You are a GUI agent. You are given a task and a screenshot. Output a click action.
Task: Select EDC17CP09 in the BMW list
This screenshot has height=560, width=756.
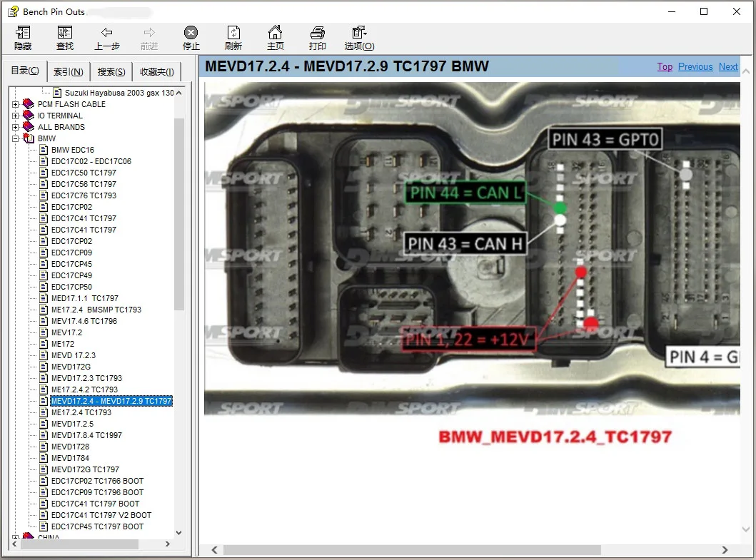71,253
